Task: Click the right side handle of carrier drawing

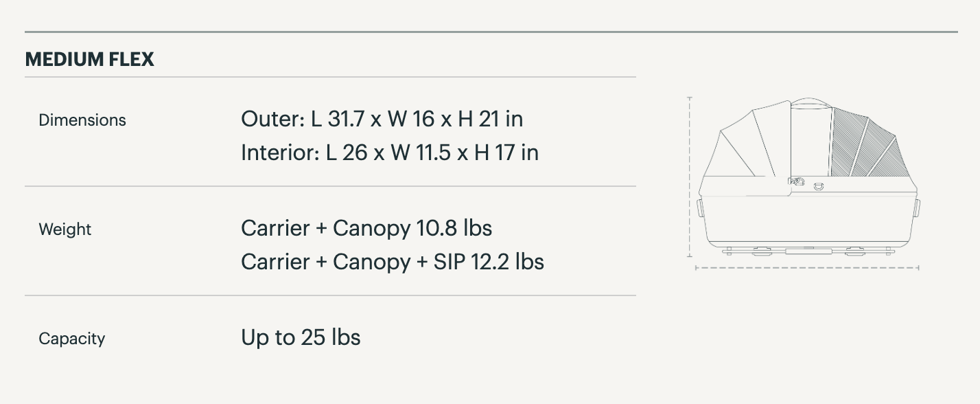Action: [916, 207]
